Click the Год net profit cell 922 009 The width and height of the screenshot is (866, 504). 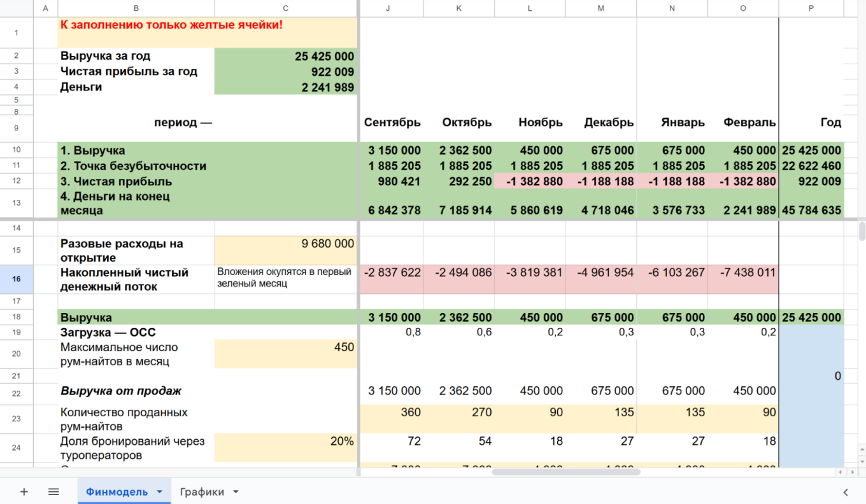tap(811, 181)
